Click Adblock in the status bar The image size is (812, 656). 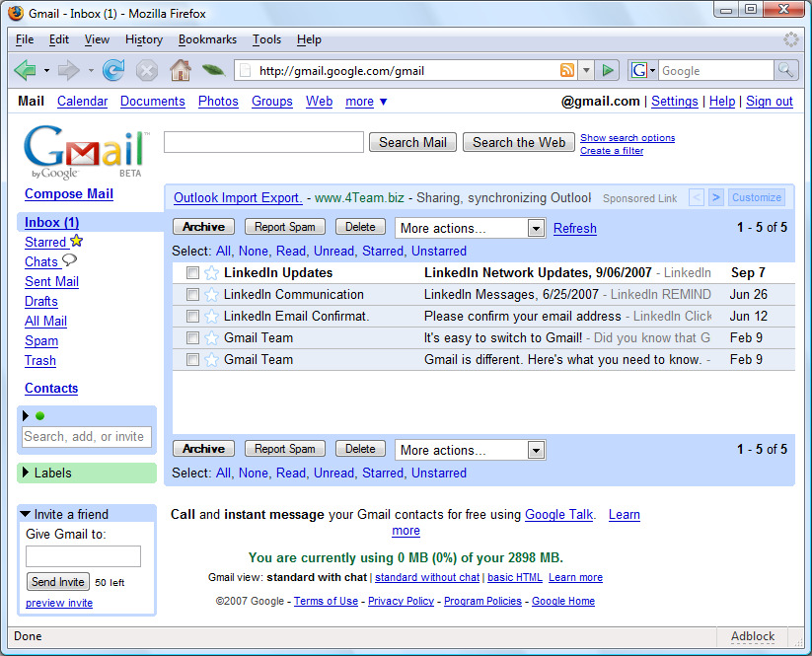click(x=753, y=636)
